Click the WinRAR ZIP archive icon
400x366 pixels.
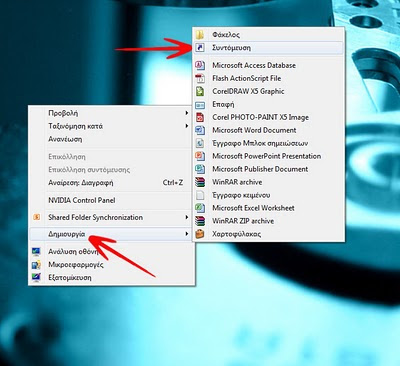[200, 221]
